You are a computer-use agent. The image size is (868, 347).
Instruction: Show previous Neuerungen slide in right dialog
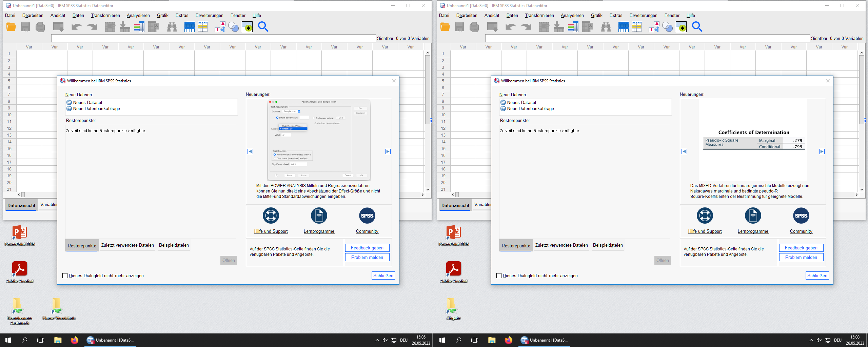pyautogui.click(x=684, y=151)
